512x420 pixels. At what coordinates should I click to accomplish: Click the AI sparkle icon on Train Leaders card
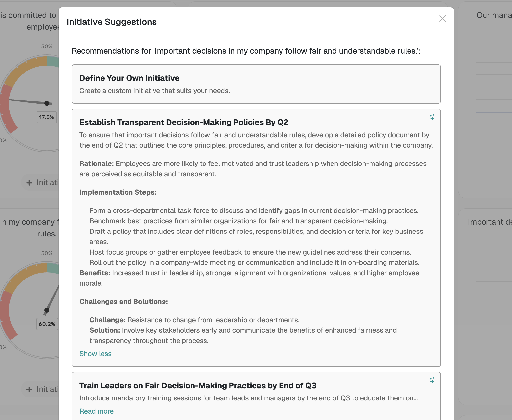pyautogui.click(x=432, y=380)
